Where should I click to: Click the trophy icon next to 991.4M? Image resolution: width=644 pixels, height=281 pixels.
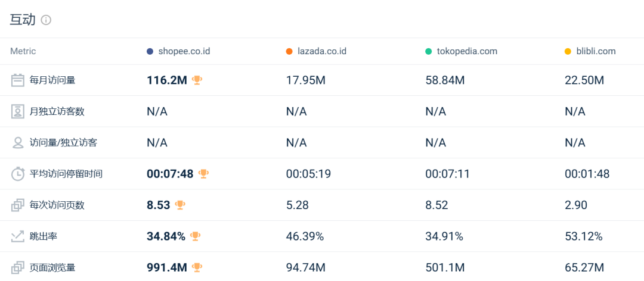pyautogui.click(x=197, y=267)
